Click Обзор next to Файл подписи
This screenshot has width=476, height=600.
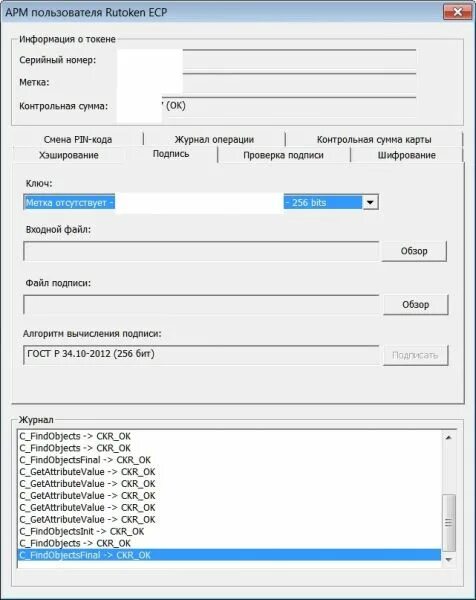(416, 305)
